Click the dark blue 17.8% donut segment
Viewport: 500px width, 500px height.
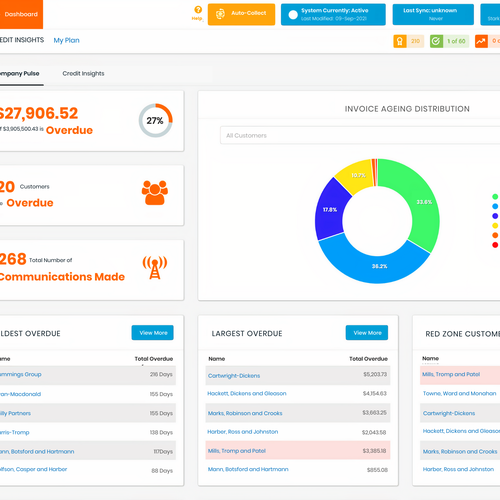pos(330,210)
